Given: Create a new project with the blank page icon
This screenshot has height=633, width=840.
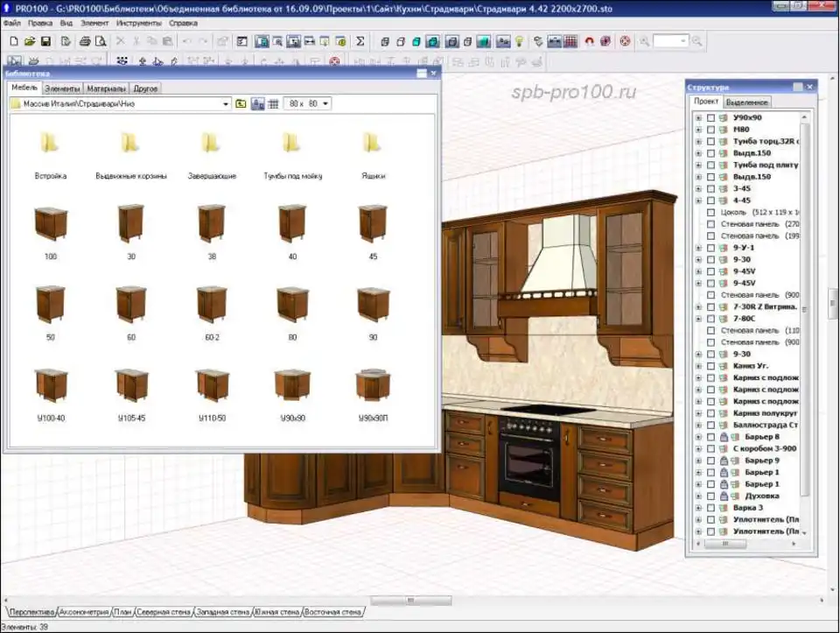Looking at the screenshot, I should [14, 41].
